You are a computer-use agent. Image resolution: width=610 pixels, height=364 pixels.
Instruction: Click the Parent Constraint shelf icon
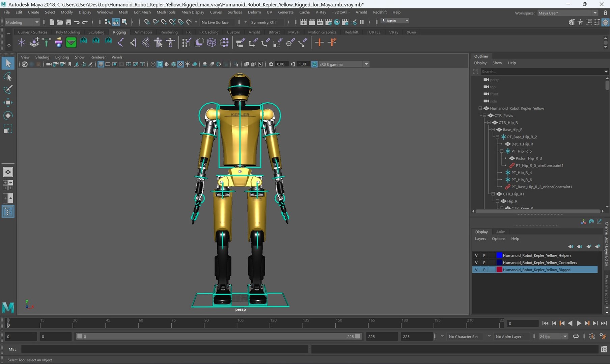[240, 42]
